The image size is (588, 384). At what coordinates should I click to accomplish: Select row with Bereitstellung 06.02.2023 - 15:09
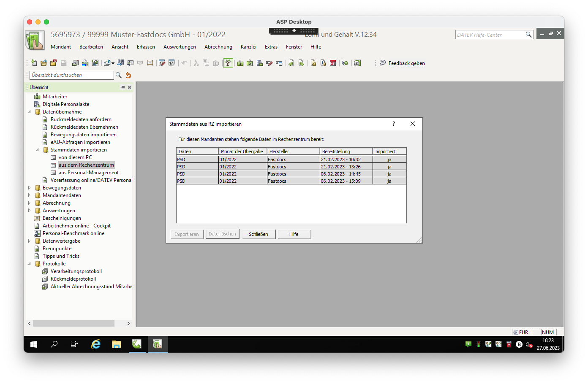[291, 181]
